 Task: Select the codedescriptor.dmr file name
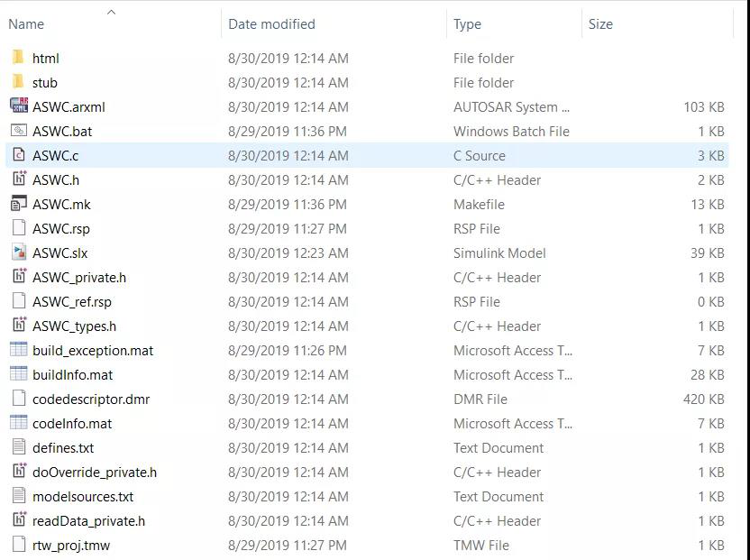(91, 399)
